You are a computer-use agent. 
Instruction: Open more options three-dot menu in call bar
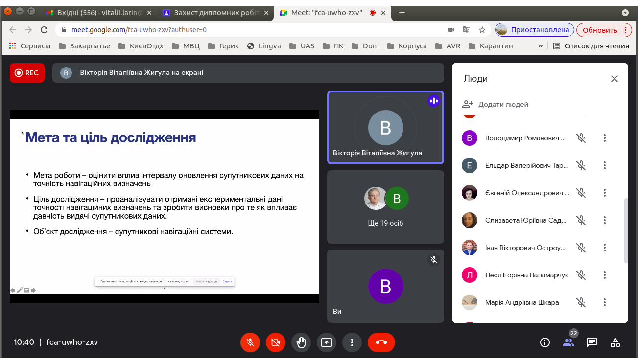point(352,342)
